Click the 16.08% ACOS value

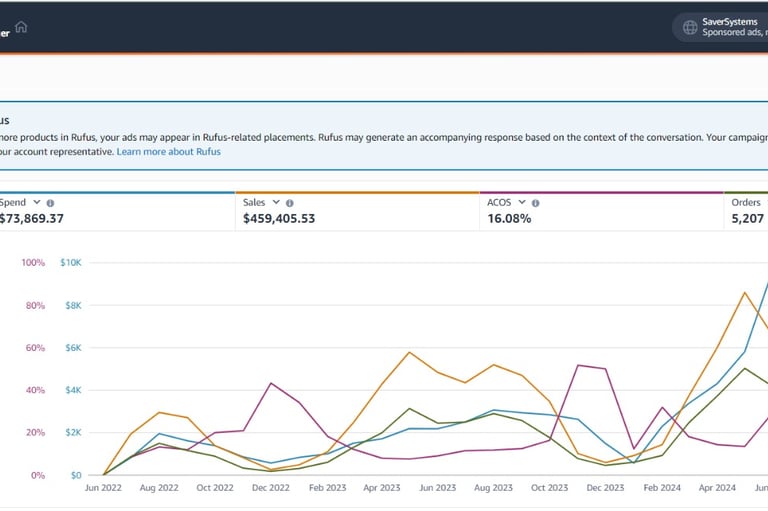[x=509, y=218]
